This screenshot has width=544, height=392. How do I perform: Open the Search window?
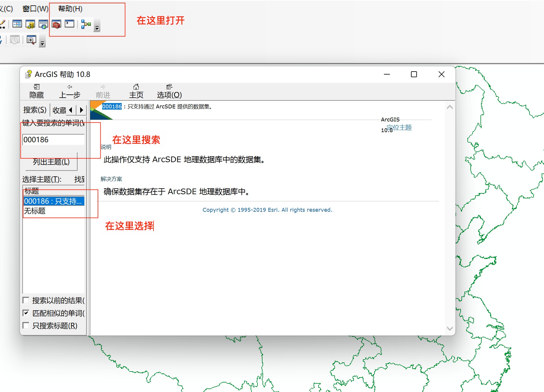click(x=43, y=24)
